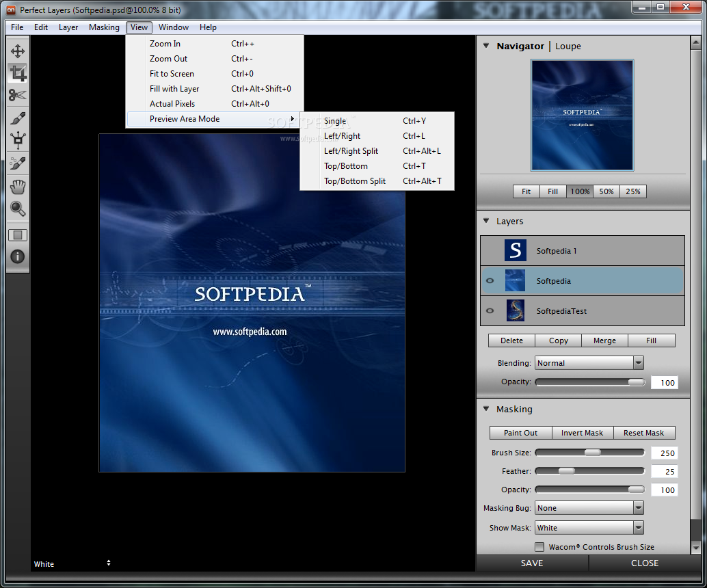Collapse the Masking panel triangle
The image size is (707, 588).
click(x=486, y=409)
